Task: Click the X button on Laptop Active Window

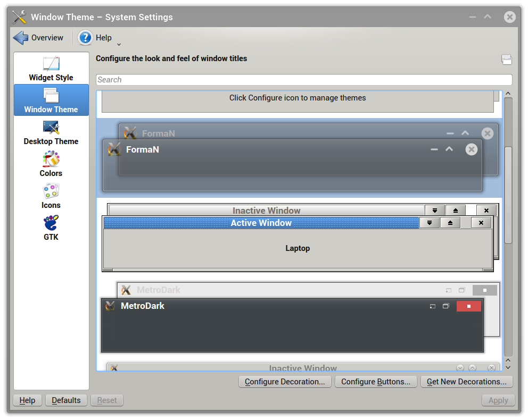Action: coord(481,223)
